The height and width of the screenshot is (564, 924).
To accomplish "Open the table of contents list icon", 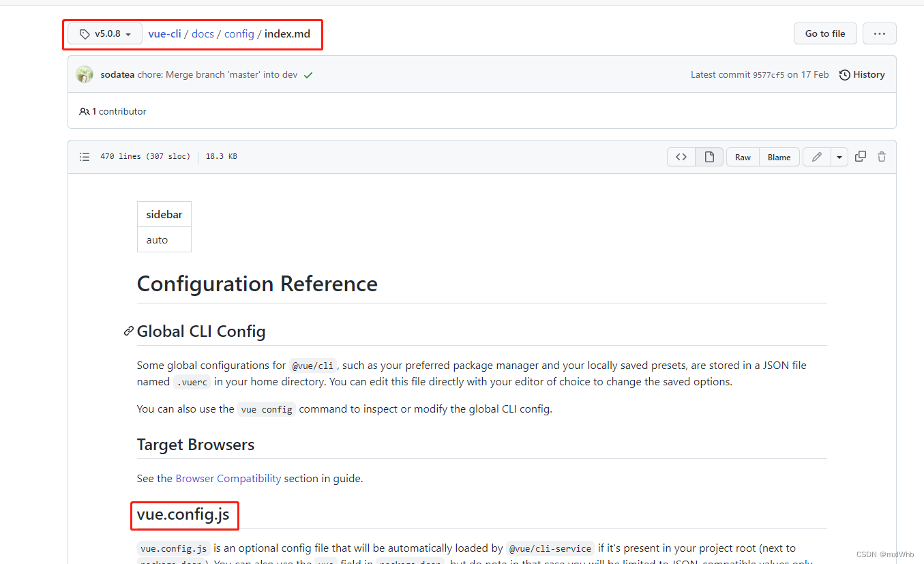I will [85, 157].
